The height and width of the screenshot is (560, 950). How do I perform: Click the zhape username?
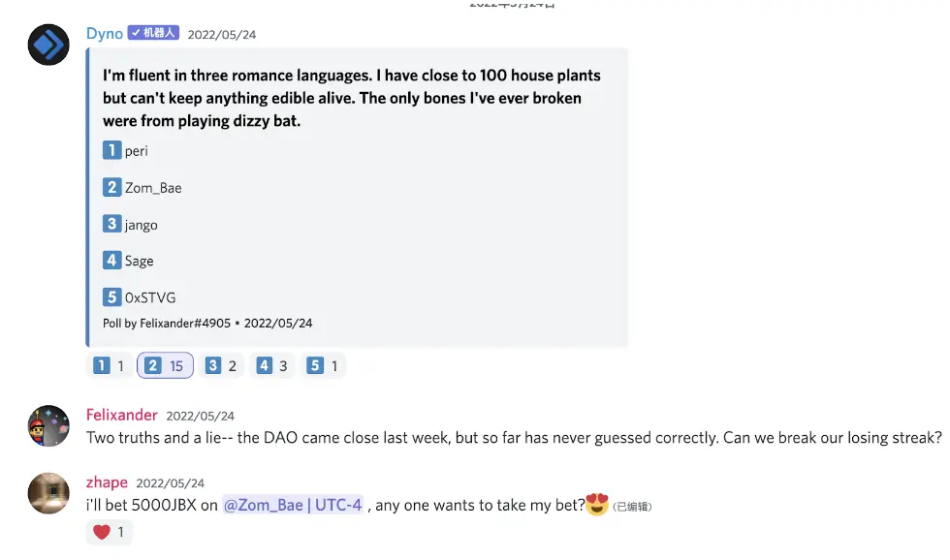pos(107,482)
